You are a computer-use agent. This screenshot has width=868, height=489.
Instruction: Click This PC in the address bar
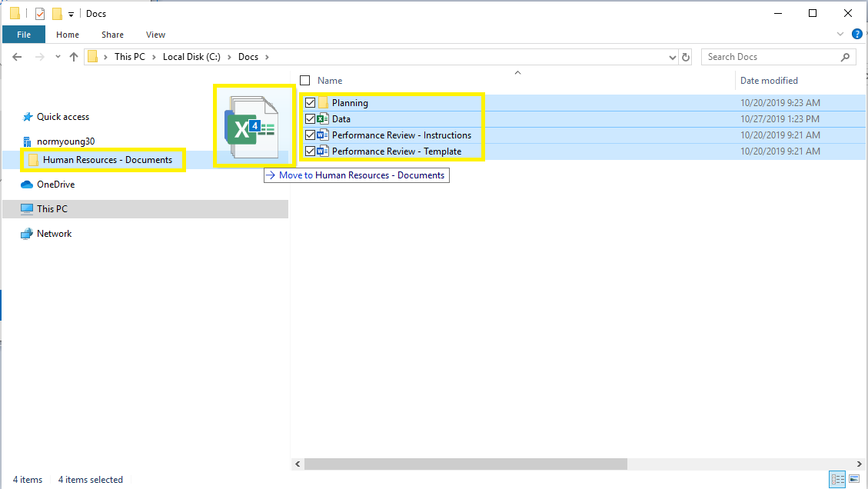coord(129,57)
